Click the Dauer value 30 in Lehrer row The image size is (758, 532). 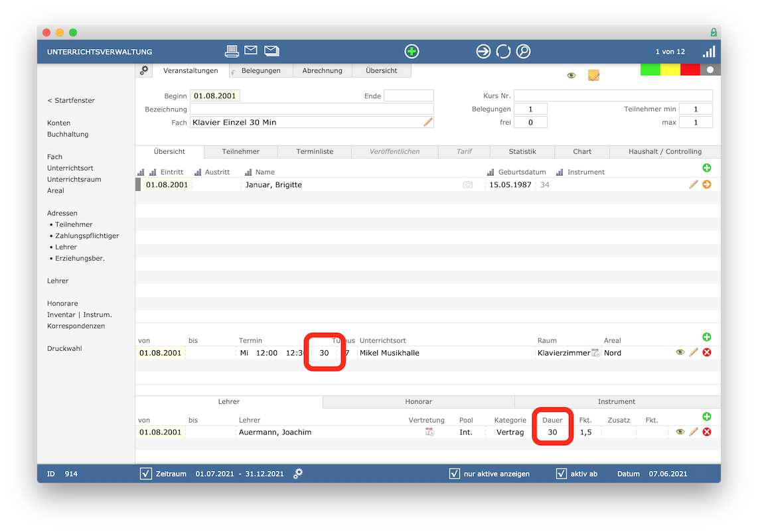[552, 432]
